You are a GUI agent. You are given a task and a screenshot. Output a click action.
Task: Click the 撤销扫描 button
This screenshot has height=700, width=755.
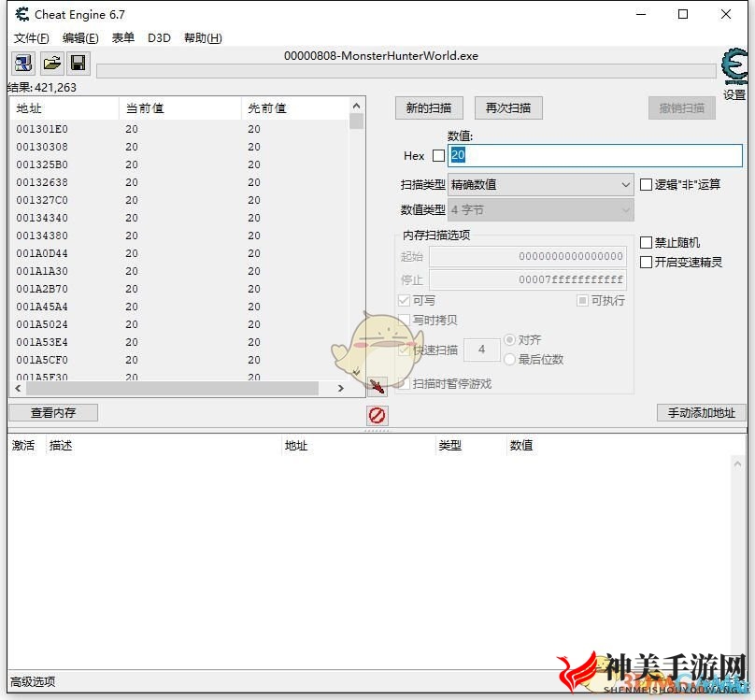pos(681,107)
